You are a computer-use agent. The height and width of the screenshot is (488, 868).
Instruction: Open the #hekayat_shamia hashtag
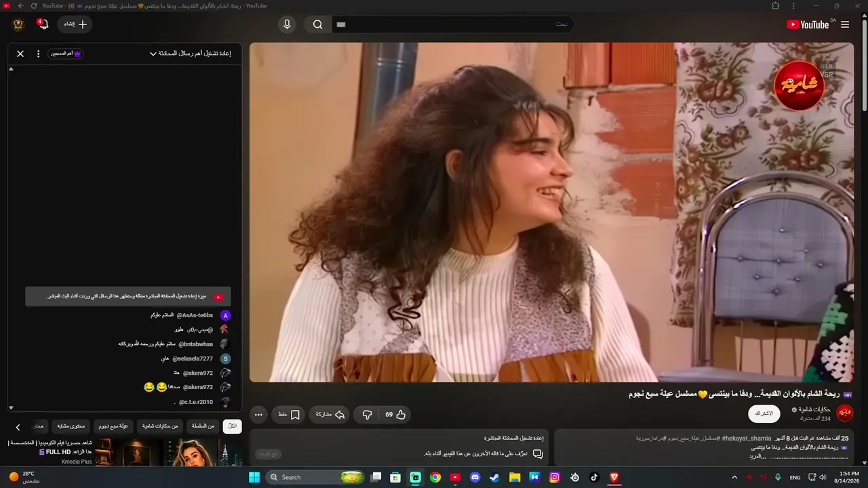click(747, 439)
